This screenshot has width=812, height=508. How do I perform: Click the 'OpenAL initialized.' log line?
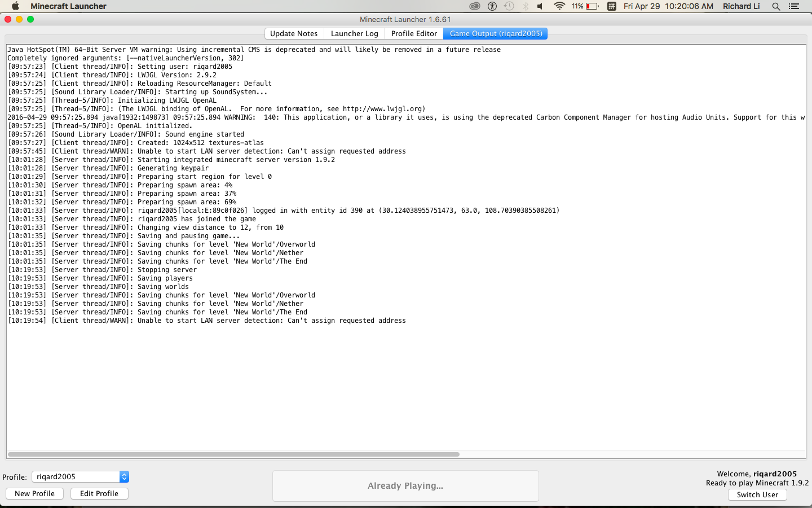click(x=100, y=126)
